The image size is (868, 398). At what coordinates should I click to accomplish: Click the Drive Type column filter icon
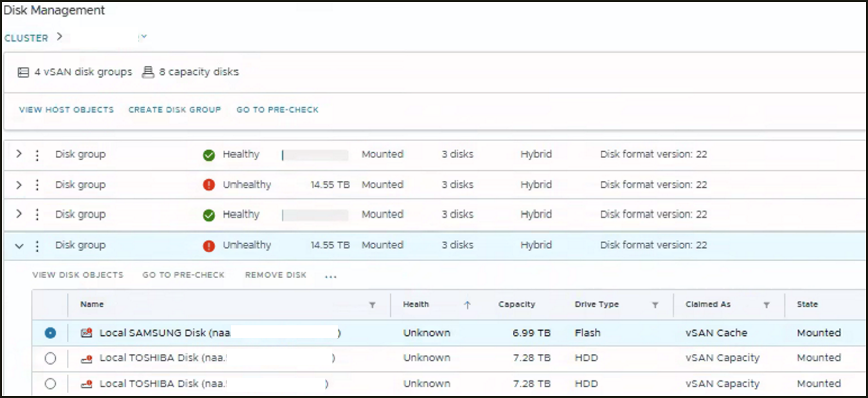pos(655,305)
